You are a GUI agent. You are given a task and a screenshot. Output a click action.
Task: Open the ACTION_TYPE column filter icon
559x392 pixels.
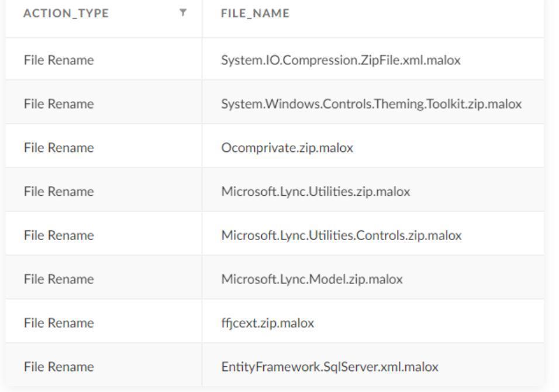coord(183,13)
